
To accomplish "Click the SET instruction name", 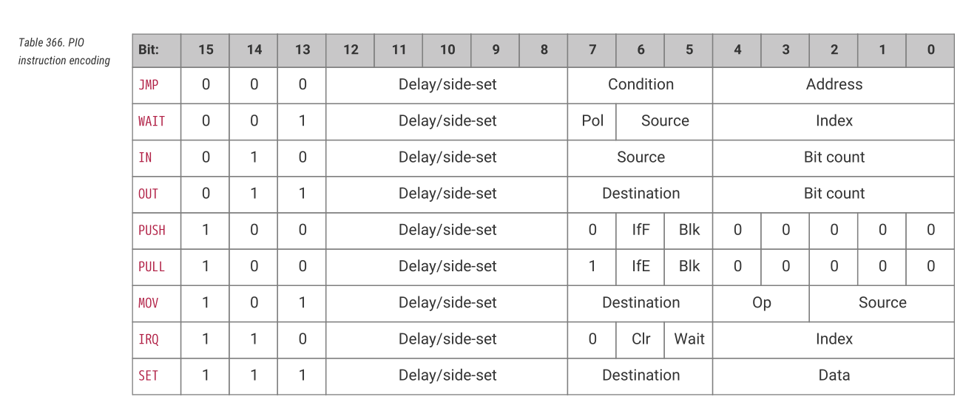I will [x=149, y=375].
